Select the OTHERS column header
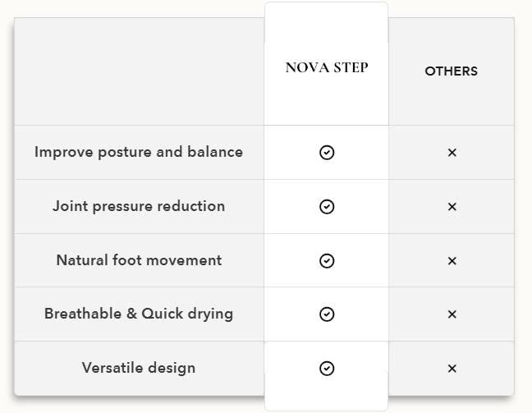Screen dimensions: 532x413 click(451, 71)
